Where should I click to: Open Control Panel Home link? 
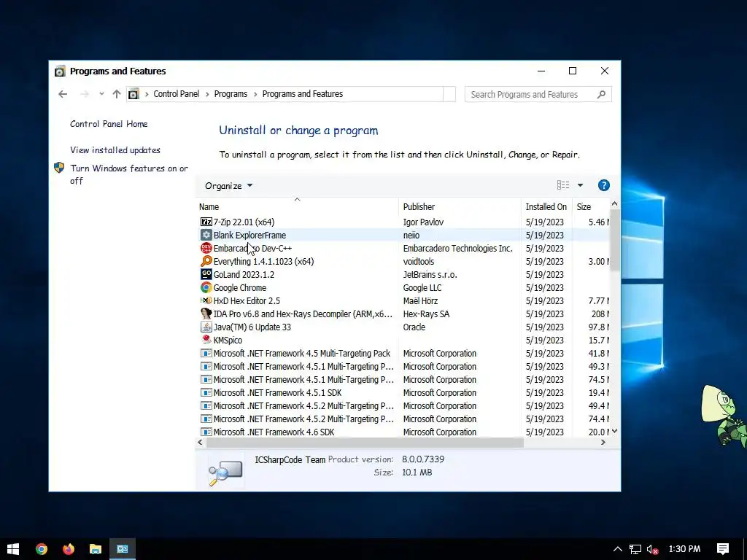(x=109, y=124)
